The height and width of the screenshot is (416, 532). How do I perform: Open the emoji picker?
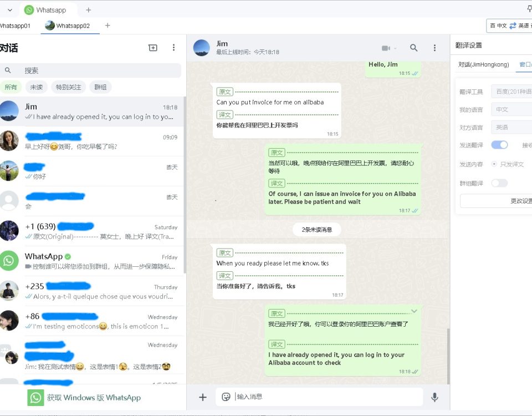(x=226, y=397)
